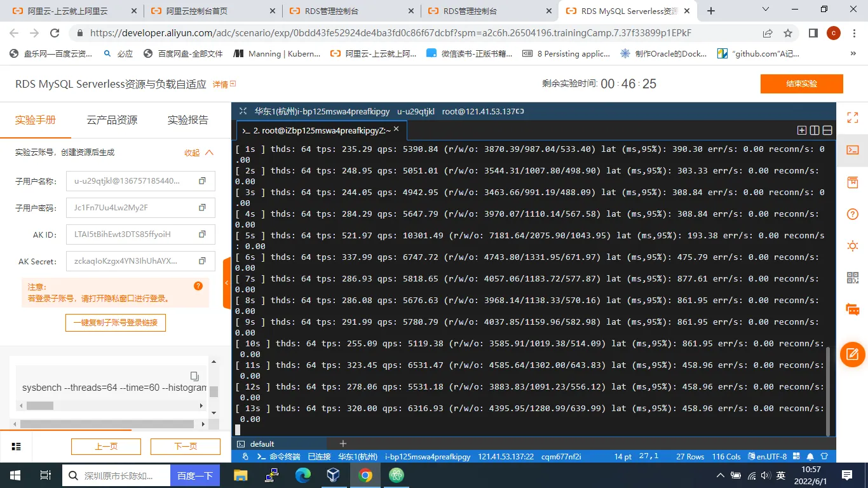The image size is (868, 488).
Task: Open the 详情 link beside title
Action: [224, 84]
